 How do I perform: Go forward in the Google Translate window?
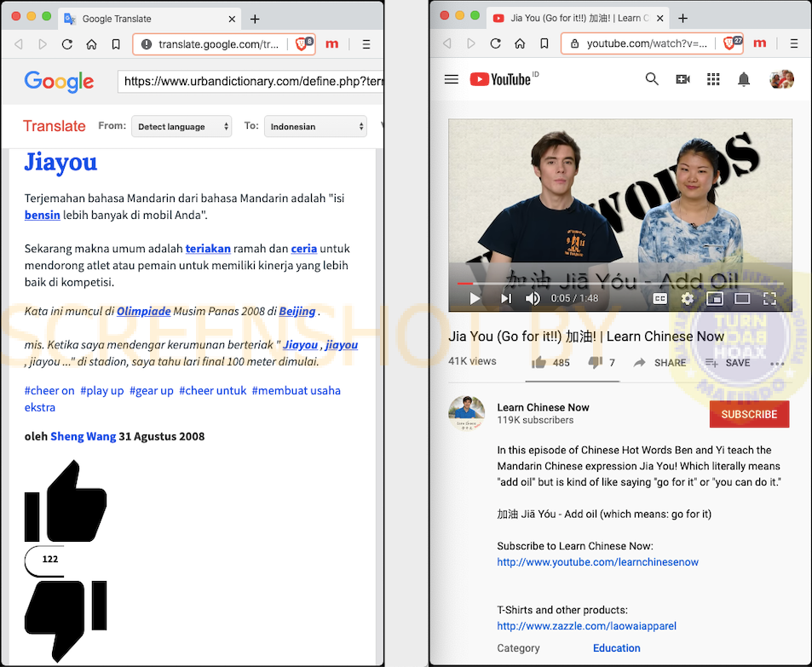(43, 44)
